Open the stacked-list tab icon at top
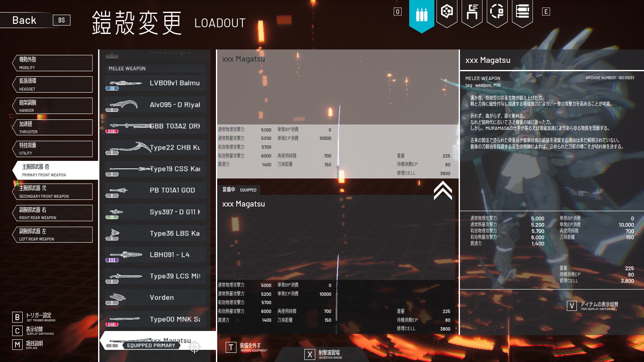The width and height of the screenshot is (644, 362). click(522, 12)
